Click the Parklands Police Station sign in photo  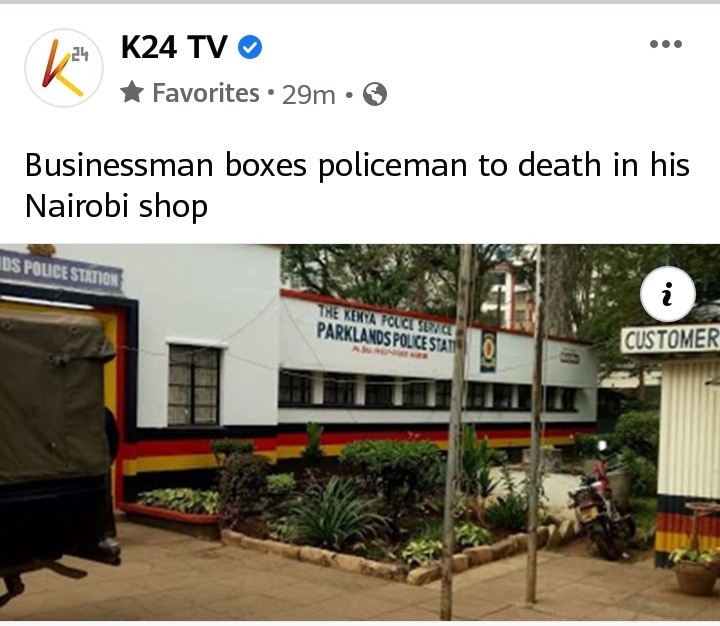coord(385,336)
